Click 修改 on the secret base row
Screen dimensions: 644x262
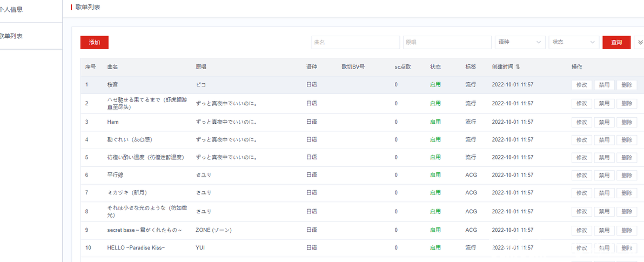pyautogui.click(x=581, y=230)
